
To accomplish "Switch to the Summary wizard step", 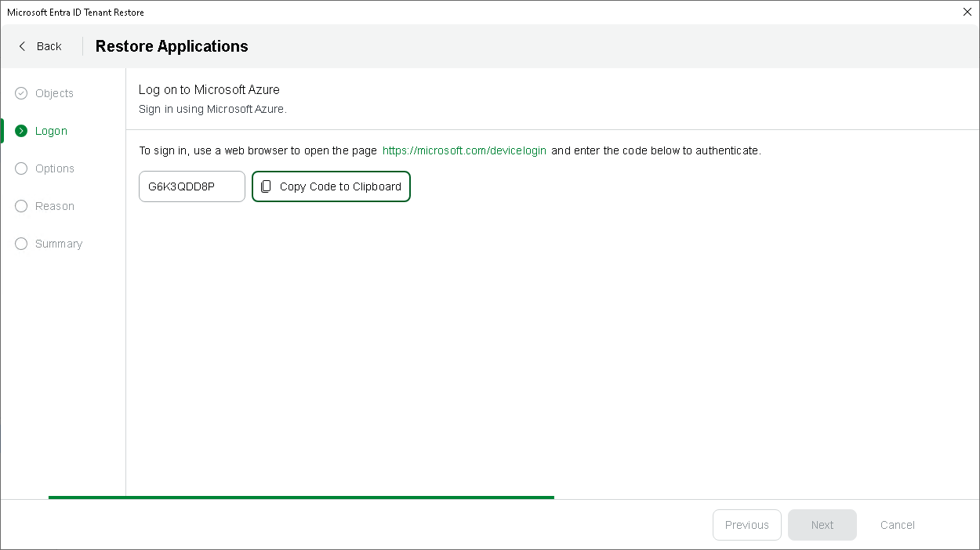I will pos(59,244).
